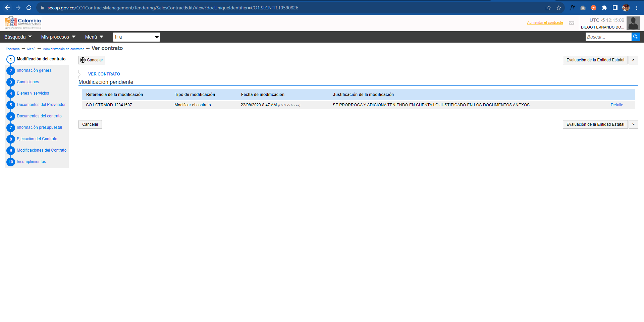
Task: Open the Menú navigation menu
Action: tap(94, 37)
